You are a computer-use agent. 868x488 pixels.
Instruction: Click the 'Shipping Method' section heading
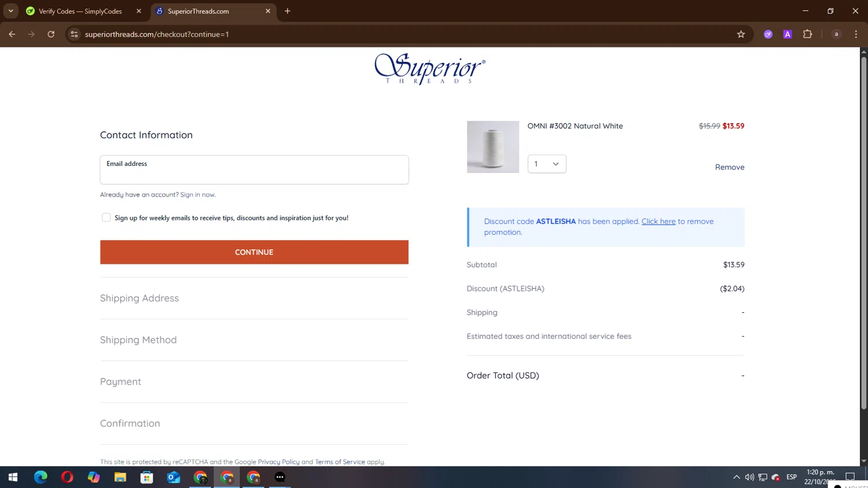pos(138,340)
